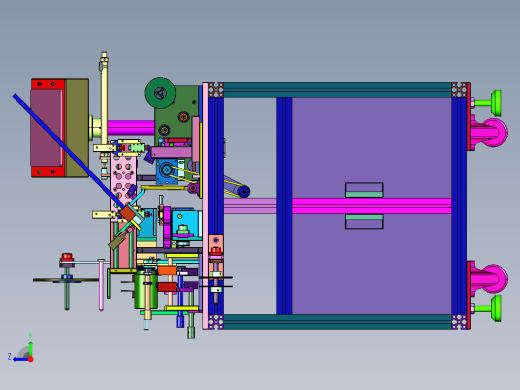Select the top teal frame beam
This screenshot has width=520, height=390.
(337, 90)
